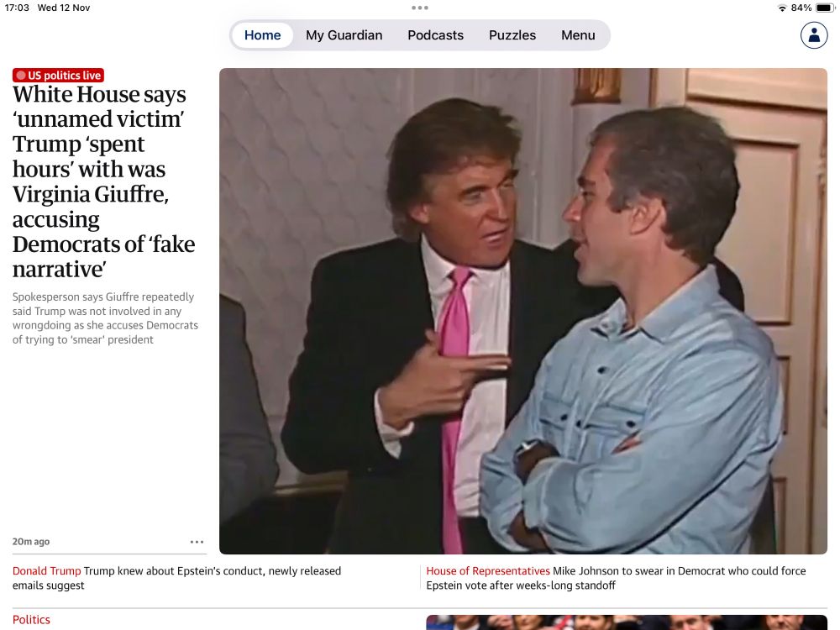
Task: Open the 'White House says unnamed victim' headline
Action: tap(103, 181)
